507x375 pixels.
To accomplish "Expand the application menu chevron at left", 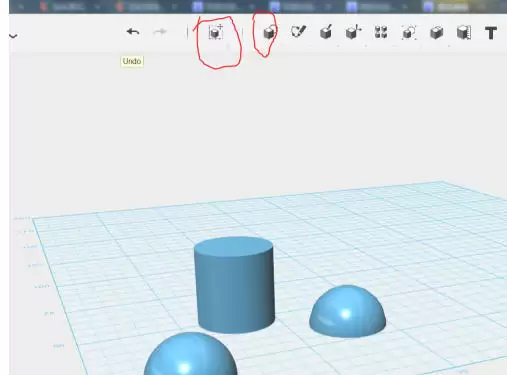I will pos(13,36).
